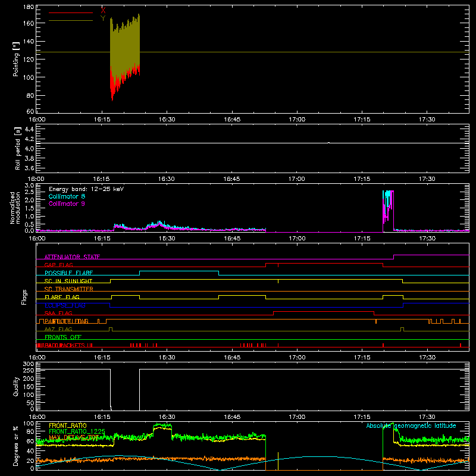Image resolution: width=476 pixels, height=476 pixels.
Task: Click the orange MAX_DET_VS_TOT legend entry
Action: click(74, 437)
